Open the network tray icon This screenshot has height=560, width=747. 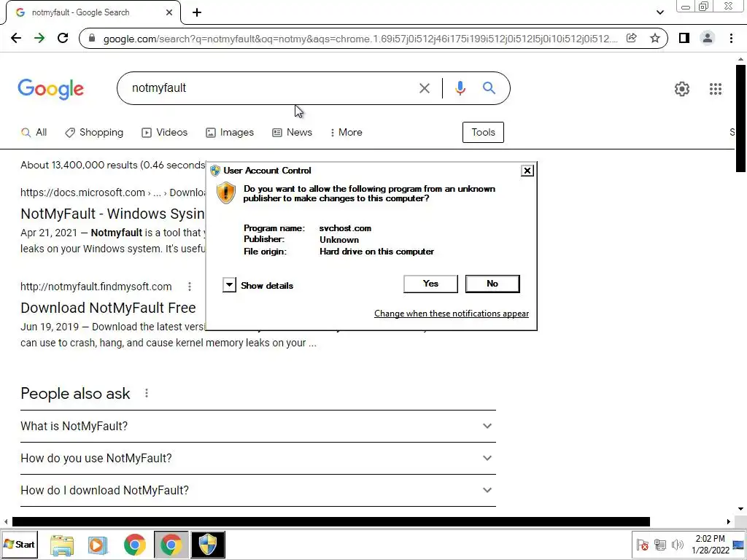(x=659, y=545)
